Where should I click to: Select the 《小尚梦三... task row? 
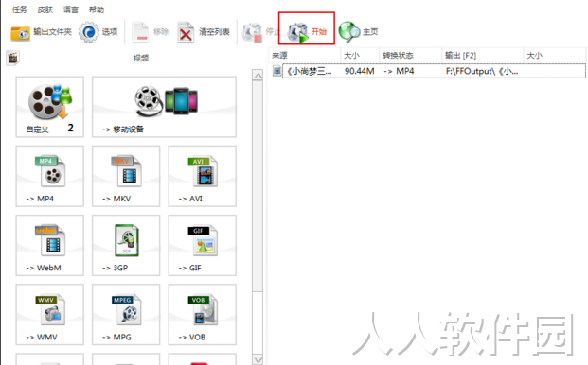coord(429,71)
